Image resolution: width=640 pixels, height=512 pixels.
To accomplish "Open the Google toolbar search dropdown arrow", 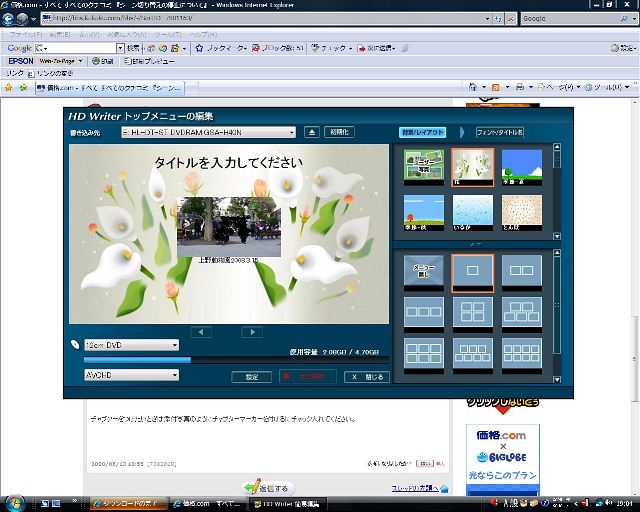I will pos(120,48).
